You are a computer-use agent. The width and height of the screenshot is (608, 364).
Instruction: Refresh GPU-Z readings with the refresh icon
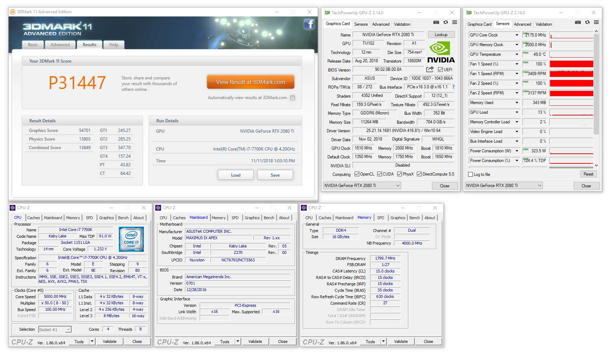pyautogui.click(x=445, y=22)
